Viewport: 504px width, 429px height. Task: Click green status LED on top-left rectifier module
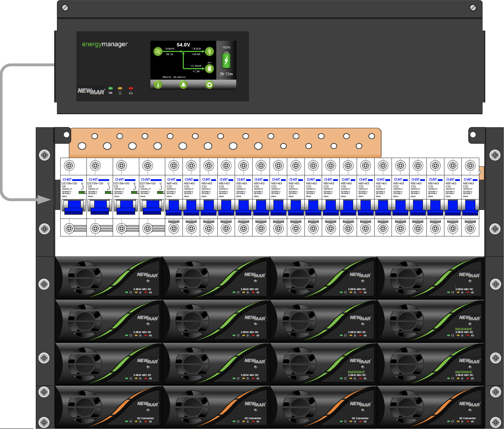pyautogui.click(x=126, y=292)
